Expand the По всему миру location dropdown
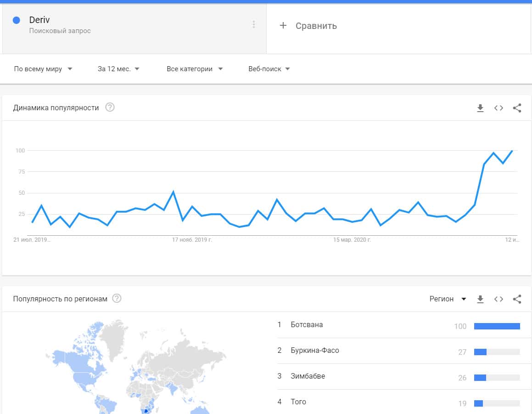 point(43,69)
